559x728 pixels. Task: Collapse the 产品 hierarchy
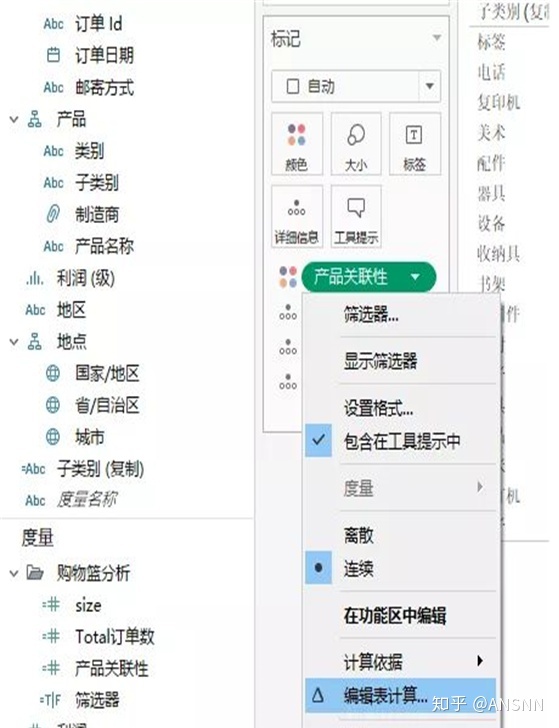[14, 120]
